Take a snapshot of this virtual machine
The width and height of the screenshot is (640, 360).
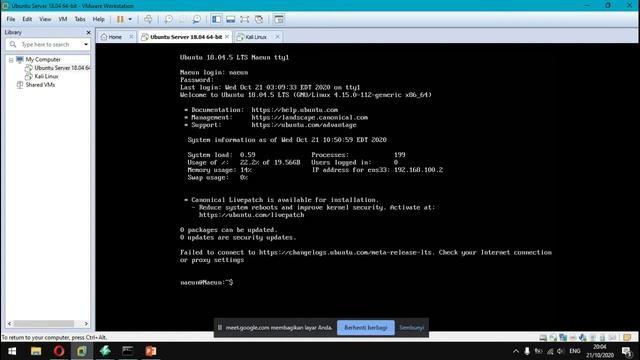click(168, 19)
